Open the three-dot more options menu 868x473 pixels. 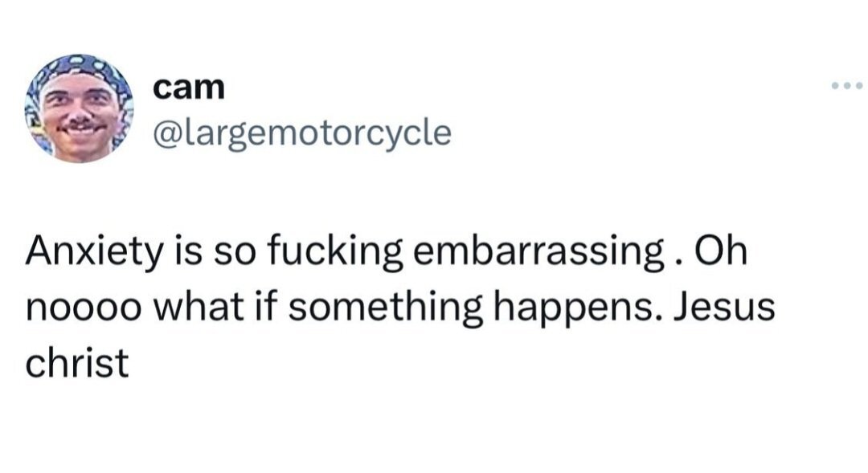coord(846,85)
